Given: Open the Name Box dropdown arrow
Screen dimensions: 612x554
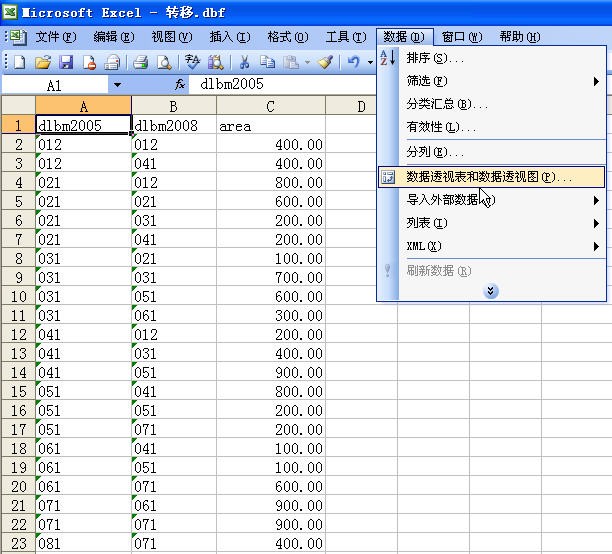Looking at the screenshot, I should tap(117, 86).
